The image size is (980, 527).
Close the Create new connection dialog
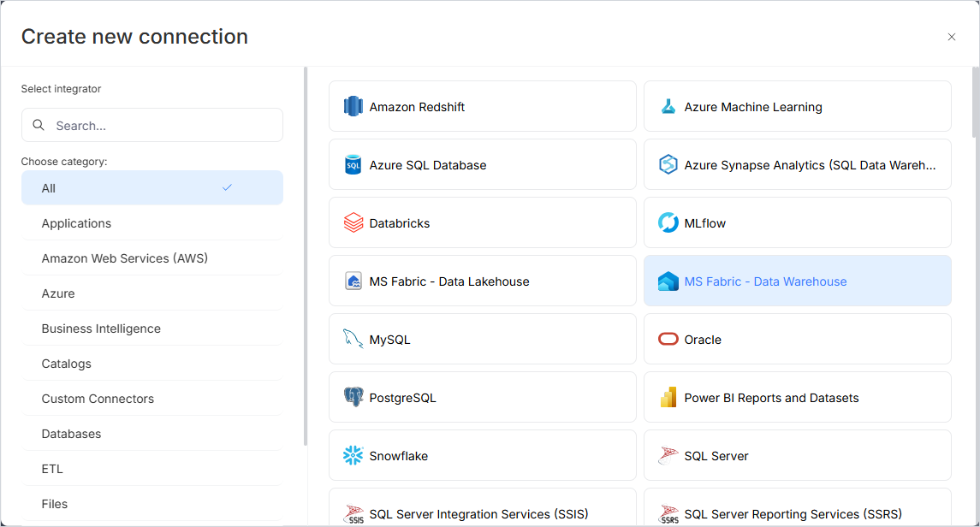[x=951, y=37]
